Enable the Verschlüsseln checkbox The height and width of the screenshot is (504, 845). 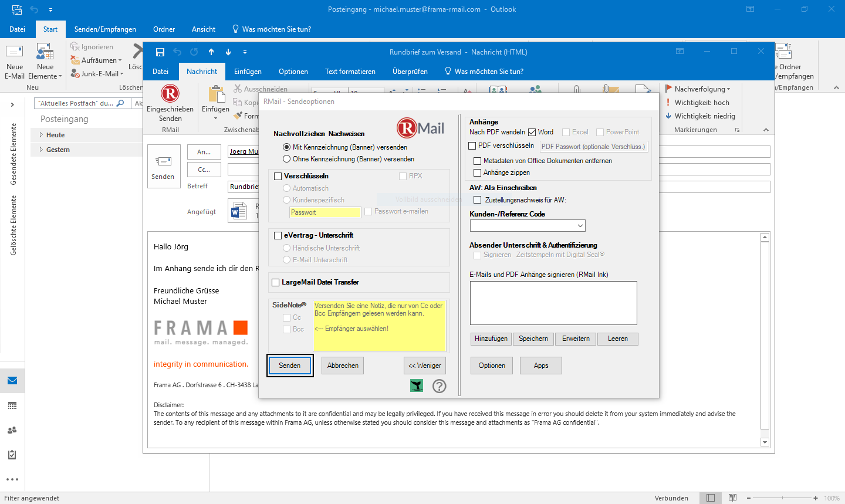click(278, 176)
